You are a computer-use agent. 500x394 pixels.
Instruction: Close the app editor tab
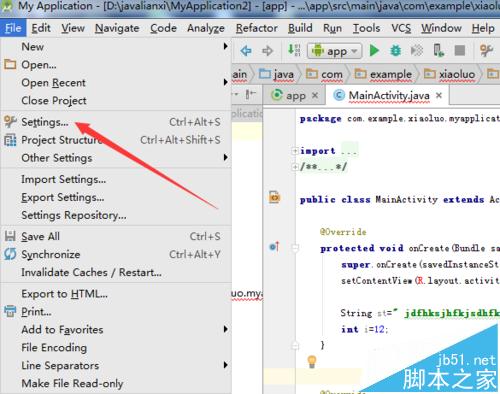[315, 96]
